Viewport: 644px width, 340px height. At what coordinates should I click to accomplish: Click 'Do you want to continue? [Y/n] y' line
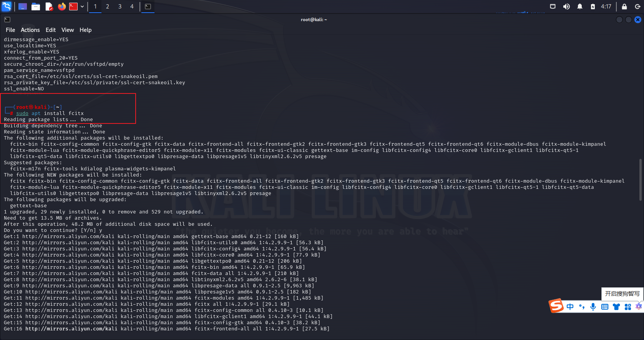(53, 230)
